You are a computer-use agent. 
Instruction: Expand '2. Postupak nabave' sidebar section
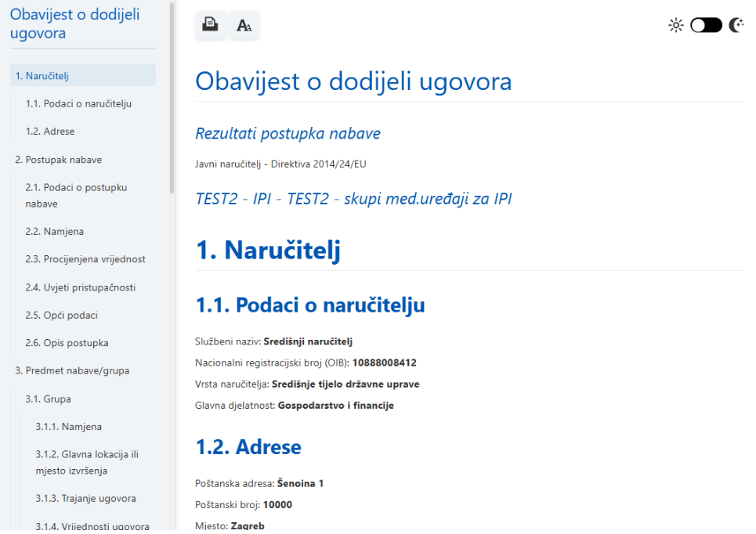click(x=59, y=160)
